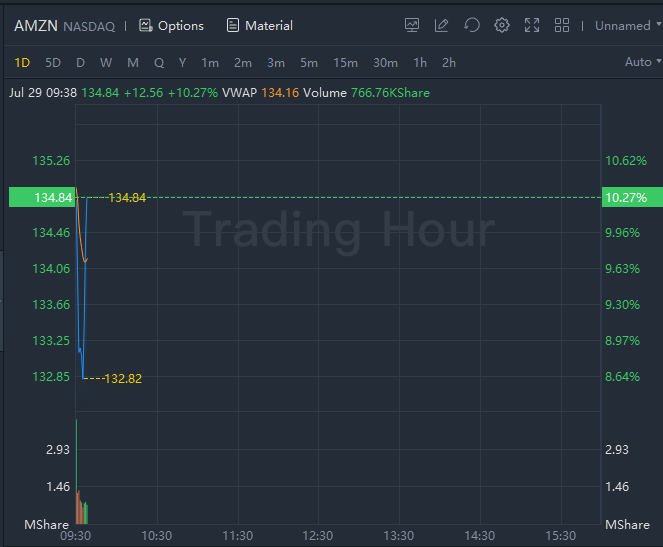Click the 135.26 price axis label

click(x=51, y=161)
